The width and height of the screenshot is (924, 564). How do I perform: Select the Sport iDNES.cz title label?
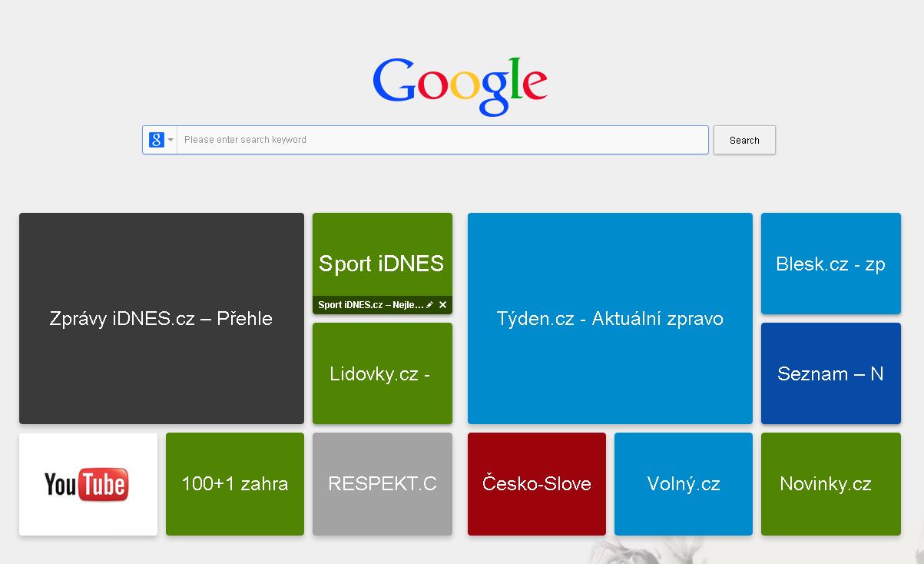(367, 304)
